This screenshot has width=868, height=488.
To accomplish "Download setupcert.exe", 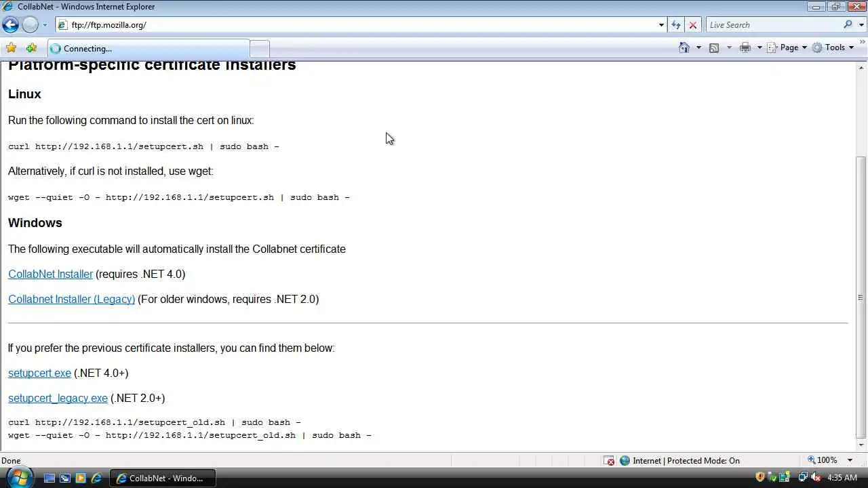I will pyautogui.click(x=39, y=373).
